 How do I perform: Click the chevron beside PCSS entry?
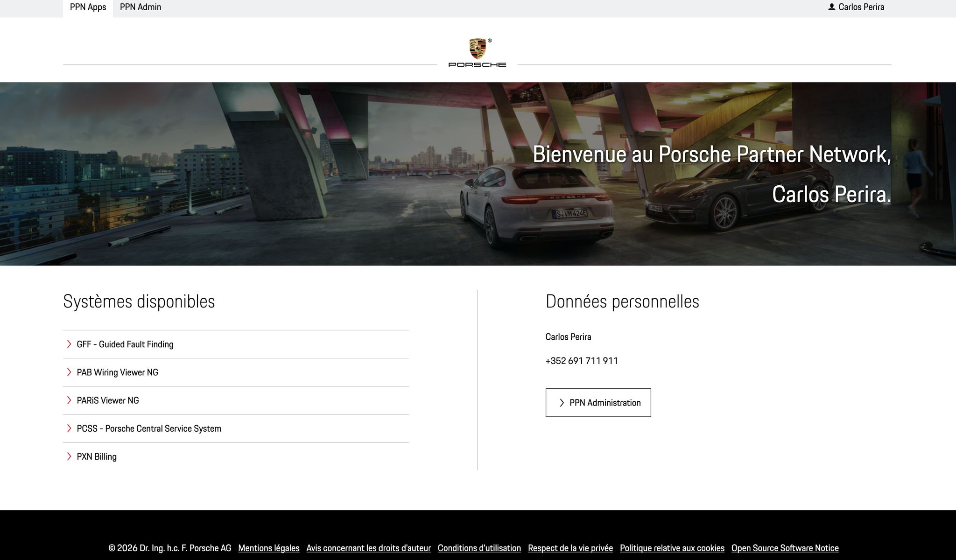click(69, 428)
